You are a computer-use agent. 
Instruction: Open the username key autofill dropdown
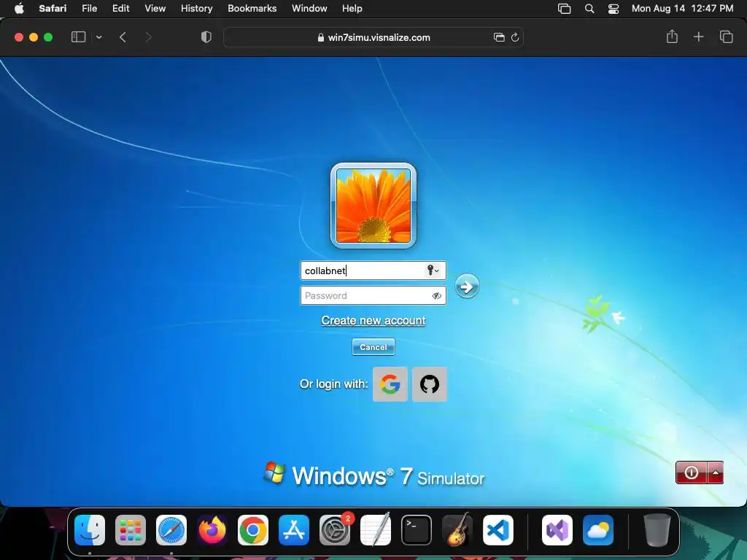433,271
